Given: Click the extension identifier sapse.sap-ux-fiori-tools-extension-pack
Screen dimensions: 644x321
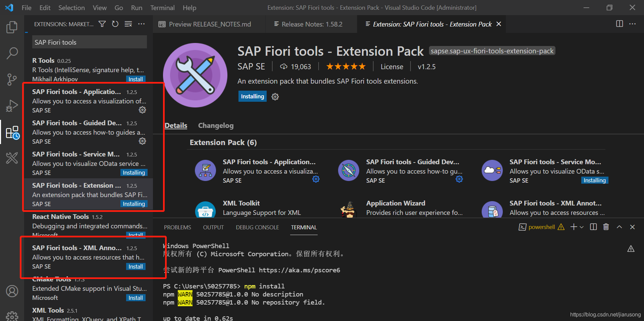Looking at the screenshot, I should point(492,51).
